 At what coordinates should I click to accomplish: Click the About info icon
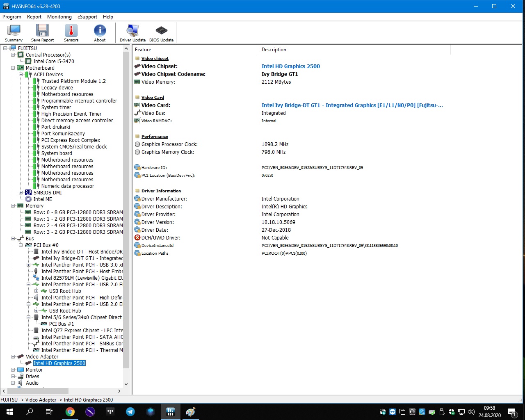pyautogui.click(x=100, y=33)
